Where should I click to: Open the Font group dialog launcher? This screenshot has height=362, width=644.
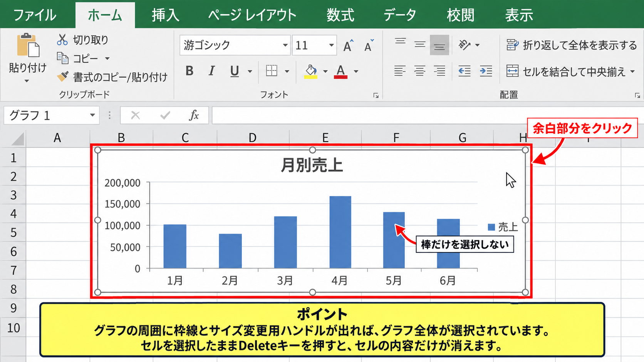point(376,95)
